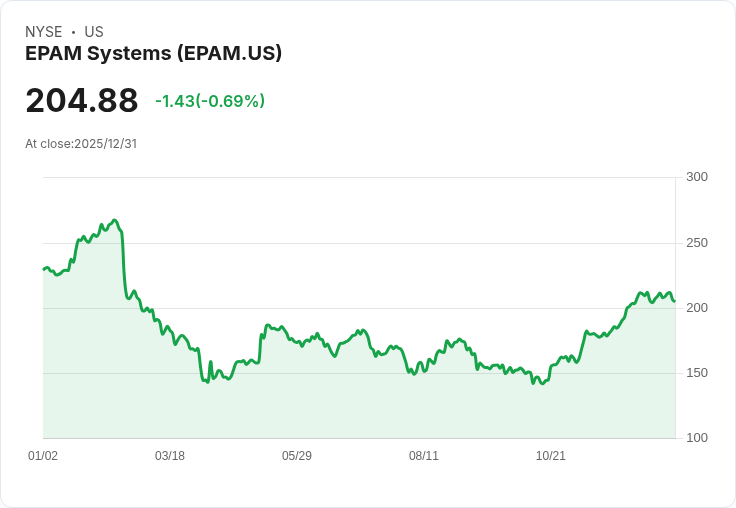Select the 03/18 date on the x-axis
The width and height of the screenshot is (736, 508).
tap(170, 456)
